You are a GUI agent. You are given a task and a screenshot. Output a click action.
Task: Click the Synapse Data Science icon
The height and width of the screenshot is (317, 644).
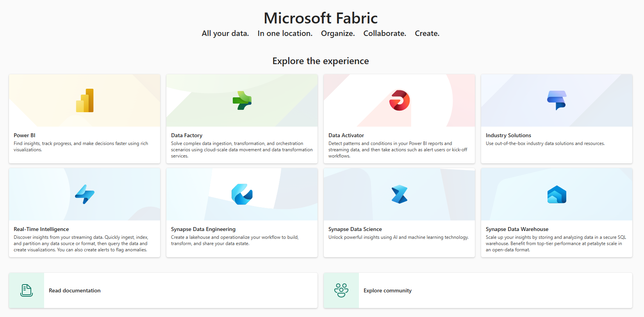[400, 194]
